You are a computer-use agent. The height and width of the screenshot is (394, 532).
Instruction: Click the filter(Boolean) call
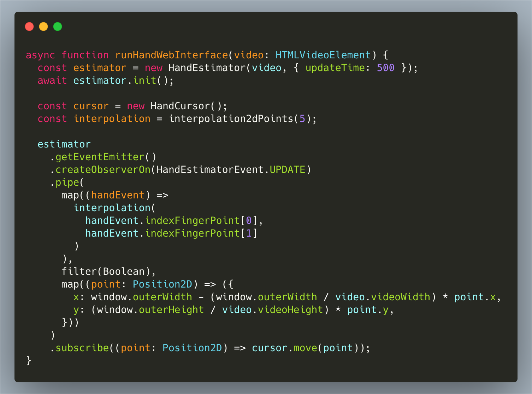tap(106, 272)
